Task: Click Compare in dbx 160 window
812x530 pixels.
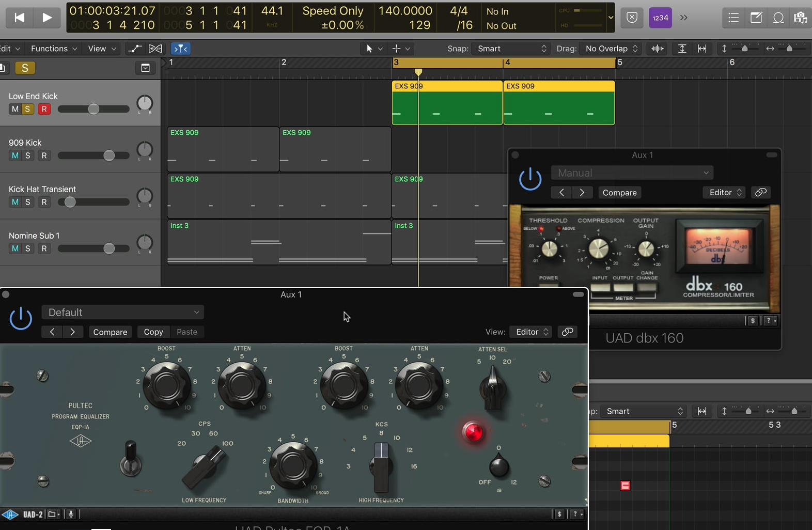Action: [x=619, y=192]
